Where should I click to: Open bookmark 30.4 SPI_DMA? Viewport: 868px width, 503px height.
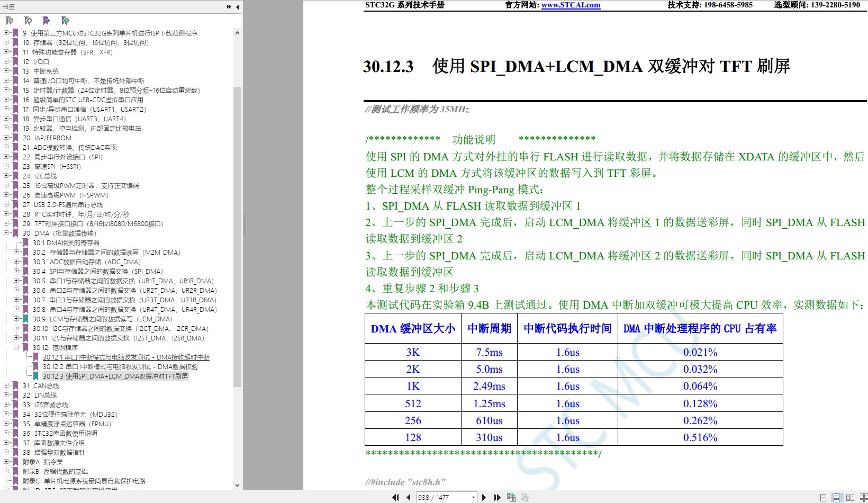pos(97,272)
